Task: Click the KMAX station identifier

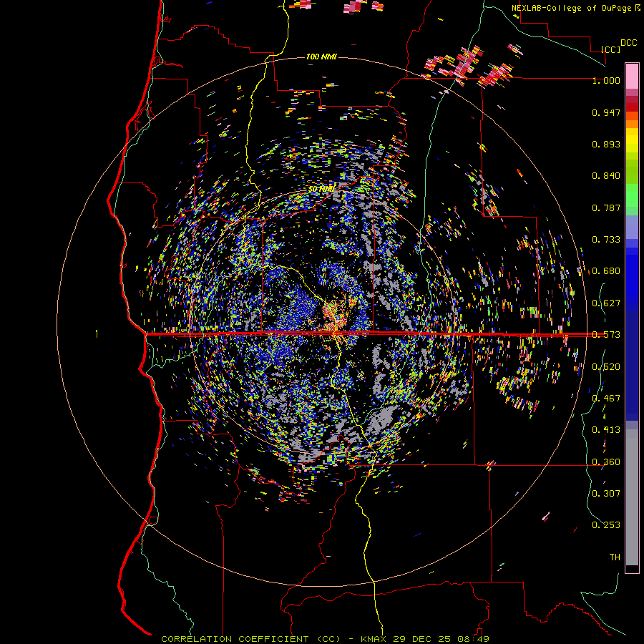Action: click(x=375, y=639)
